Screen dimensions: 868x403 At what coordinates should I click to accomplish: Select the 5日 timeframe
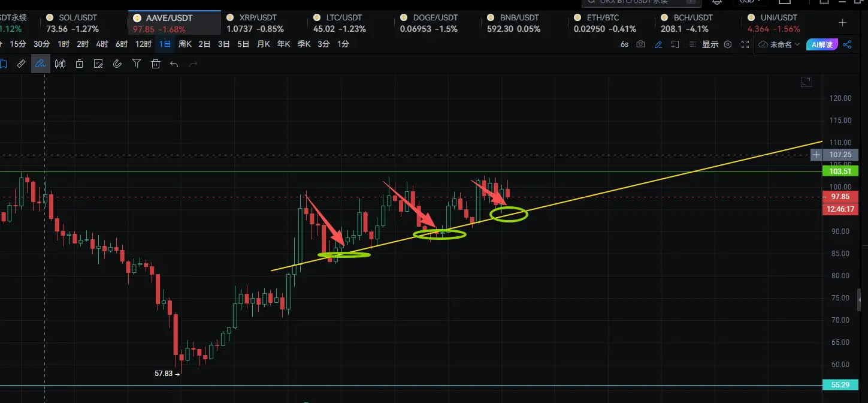coord(243,44)
